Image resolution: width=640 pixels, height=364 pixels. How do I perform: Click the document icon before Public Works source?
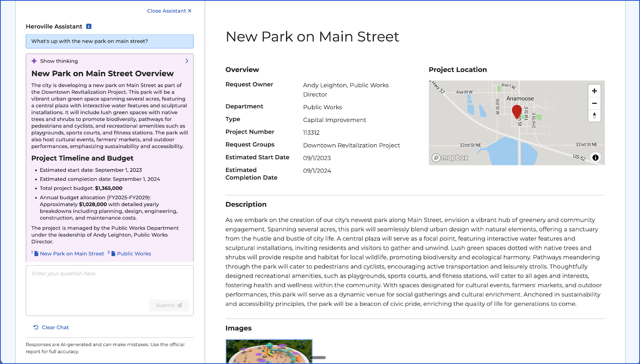coord(113,254)
